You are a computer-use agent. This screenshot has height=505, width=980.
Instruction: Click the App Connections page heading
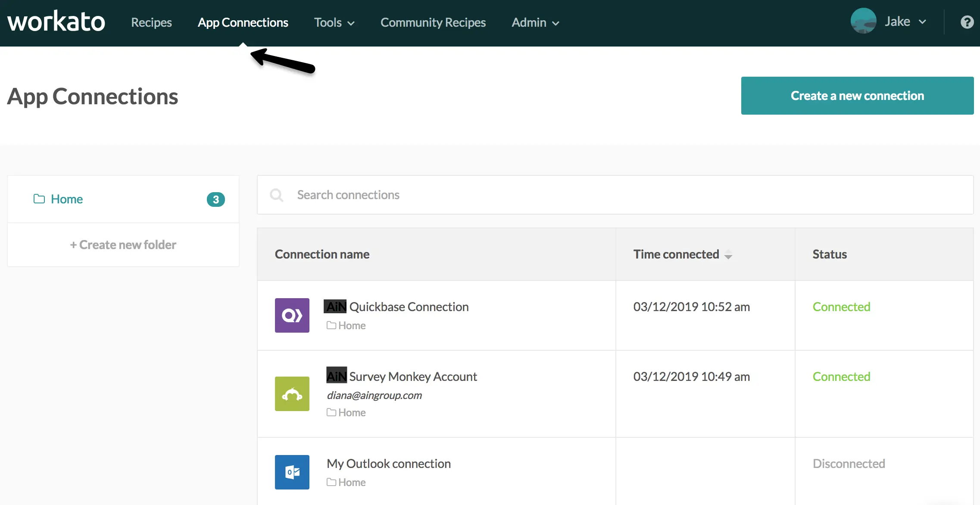tap(93, 97)
